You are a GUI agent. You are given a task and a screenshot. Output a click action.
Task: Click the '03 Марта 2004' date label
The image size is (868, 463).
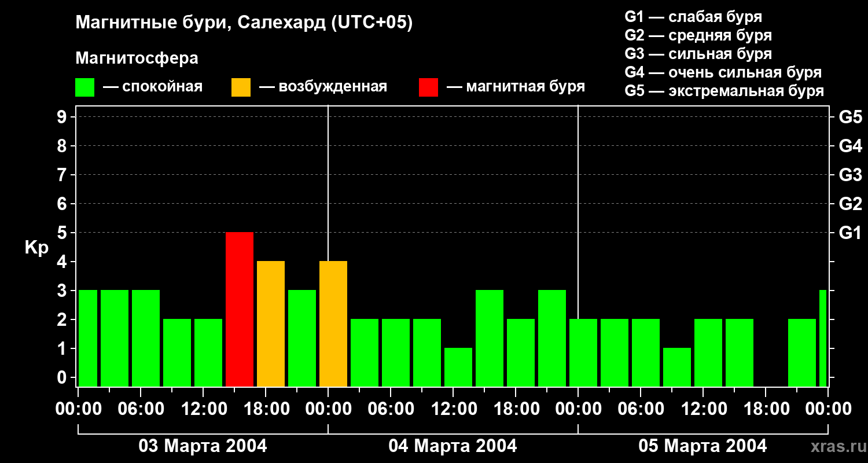tap(203, 446)
